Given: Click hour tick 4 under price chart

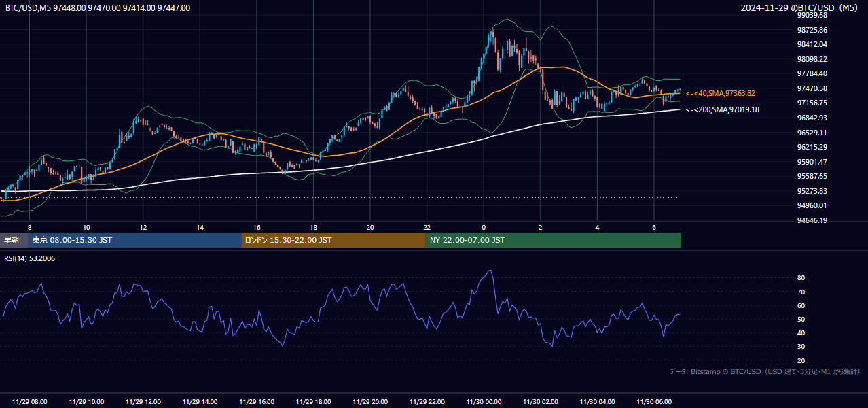Looking at the screenshot, I should coord(597,227).
